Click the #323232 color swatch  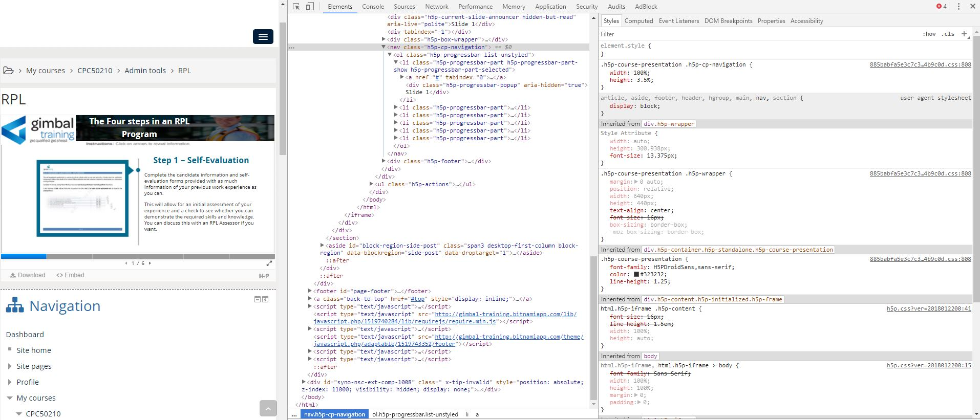(636, 275)
